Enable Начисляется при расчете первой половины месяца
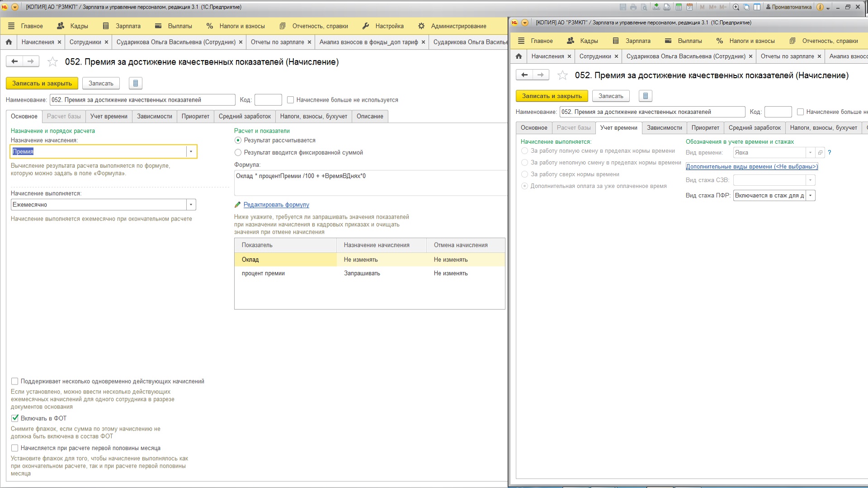The image size is (868, 488). [x=15, y=448]
